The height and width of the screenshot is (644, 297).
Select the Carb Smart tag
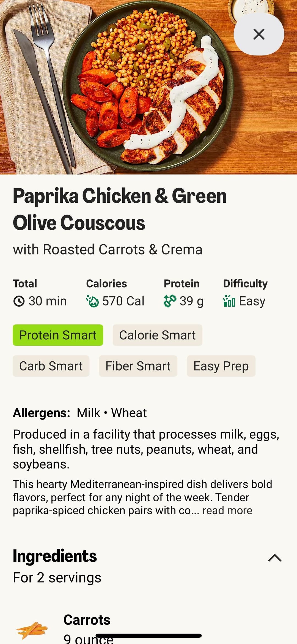pos(51,366)
